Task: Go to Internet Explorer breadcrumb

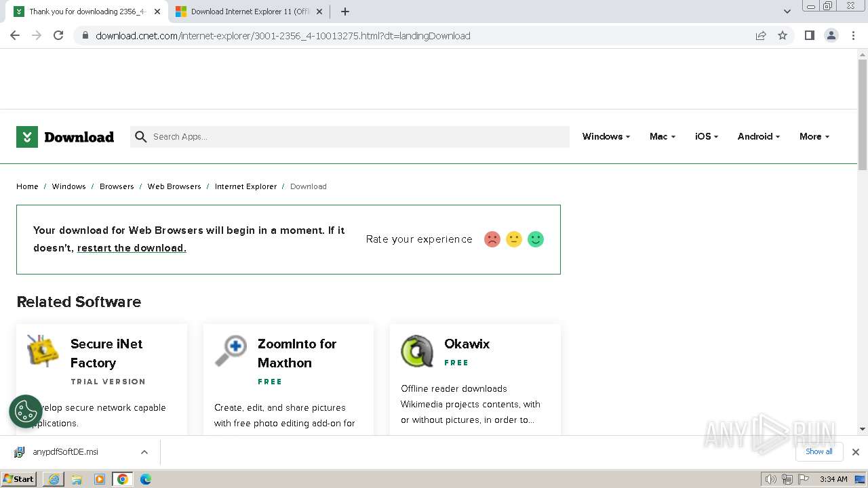Action: click(245, 186)
